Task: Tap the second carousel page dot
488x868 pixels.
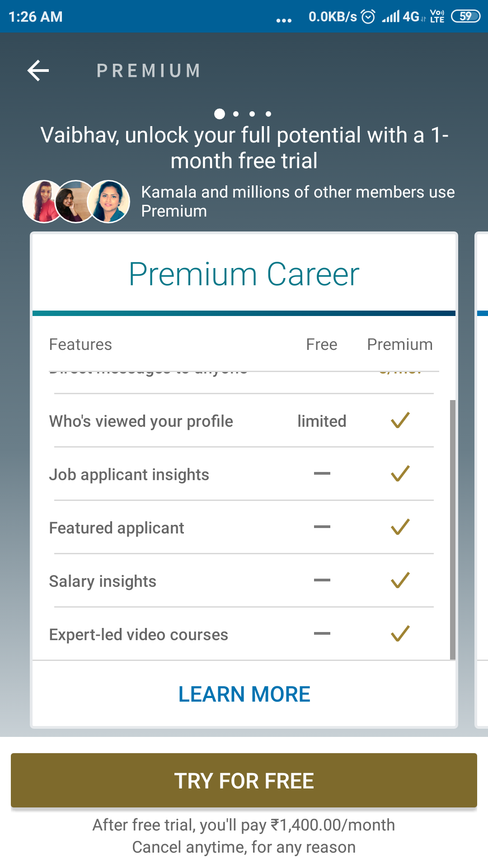Action: click(x=236, y=114)
